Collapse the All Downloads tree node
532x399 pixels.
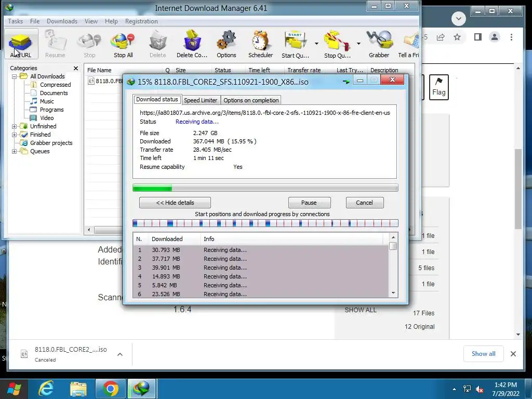pos(14,77)
